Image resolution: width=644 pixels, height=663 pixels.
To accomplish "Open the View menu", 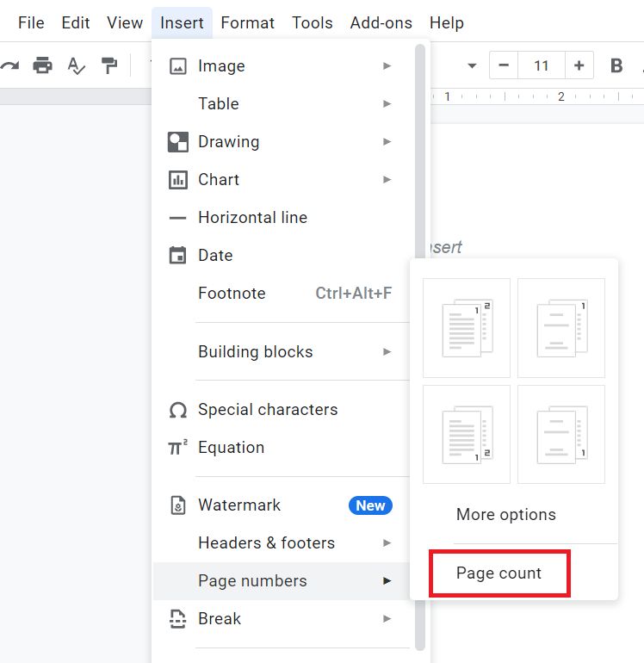I will 125,23.
